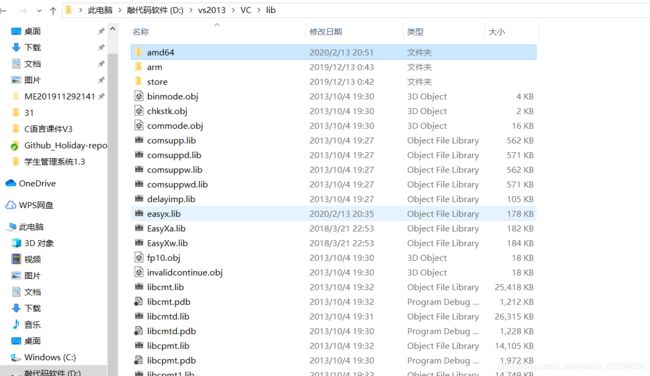Select the store folder icon
650x376 pixels.
click(x=139, y=82)
